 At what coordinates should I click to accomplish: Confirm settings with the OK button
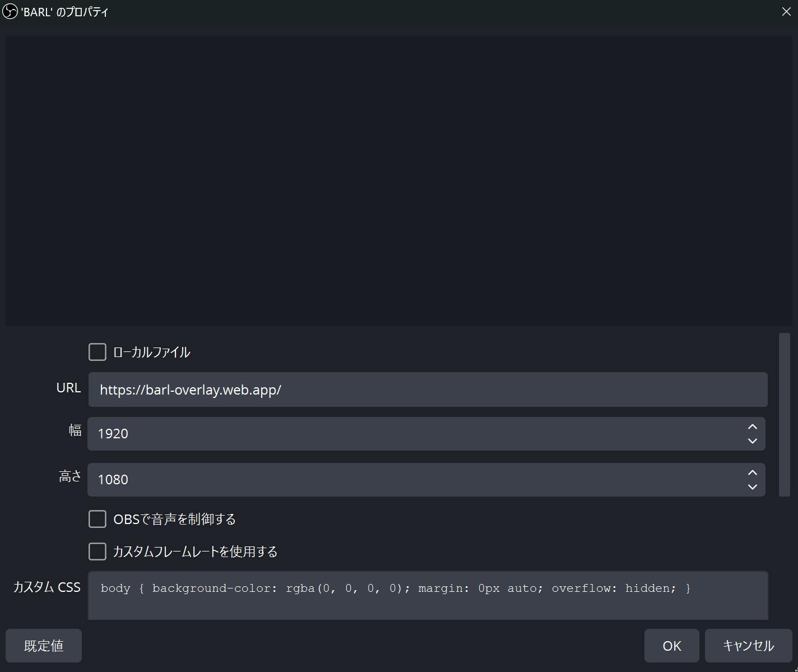671,646
